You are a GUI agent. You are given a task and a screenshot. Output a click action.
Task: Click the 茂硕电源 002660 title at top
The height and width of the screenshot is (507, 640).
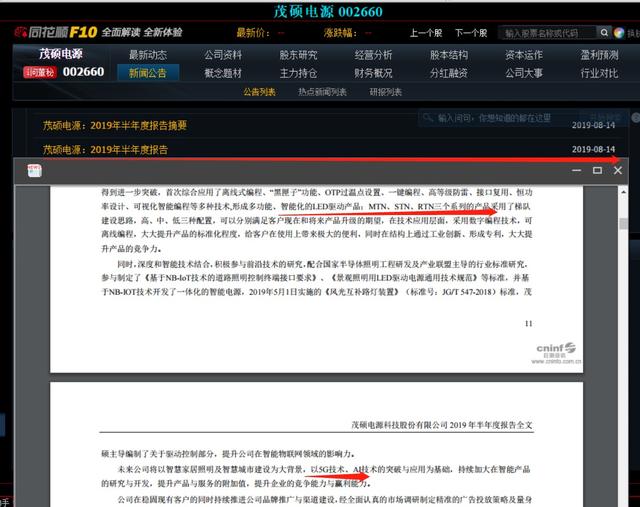(x=328, y=11)
